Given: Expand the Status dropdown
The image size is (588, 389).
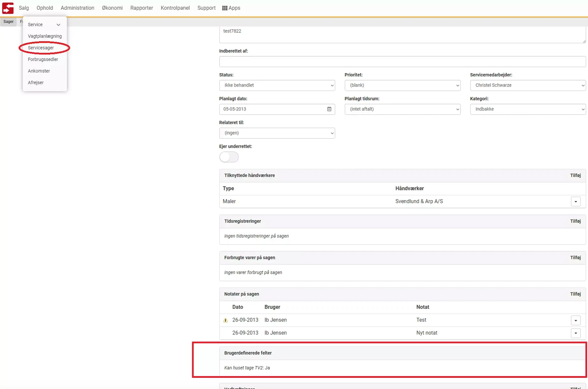Looking at the screenshot, I should (277, 85).
